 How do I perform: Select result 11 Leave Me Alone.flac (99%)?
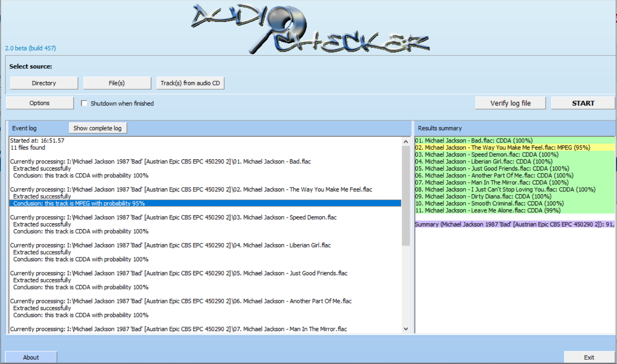(x=515, y=211)
